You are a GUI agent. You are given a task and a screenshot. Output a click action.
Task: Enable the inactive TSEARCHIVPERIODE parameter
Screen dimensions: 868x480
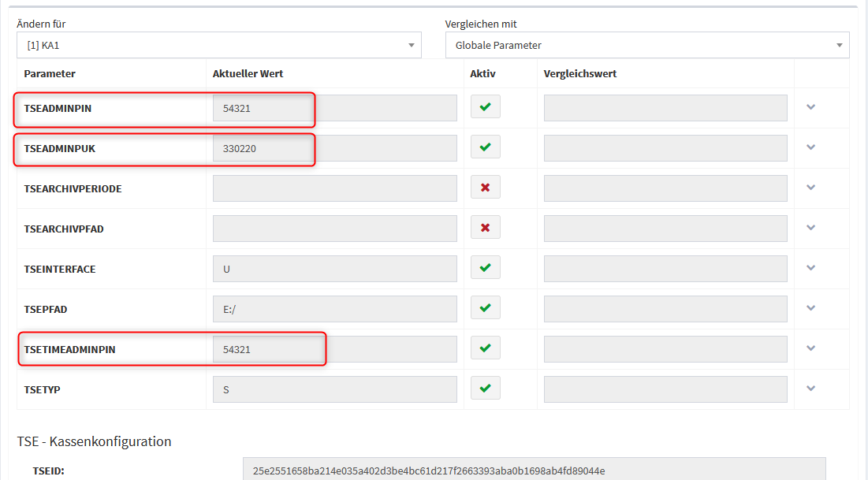tap(485, 188)
